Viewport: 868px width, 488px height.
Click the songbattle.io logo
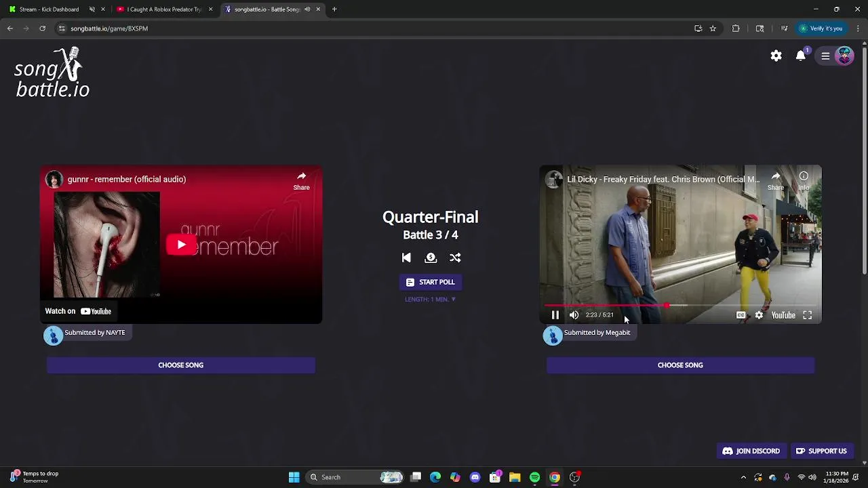[x=52, y=73]
